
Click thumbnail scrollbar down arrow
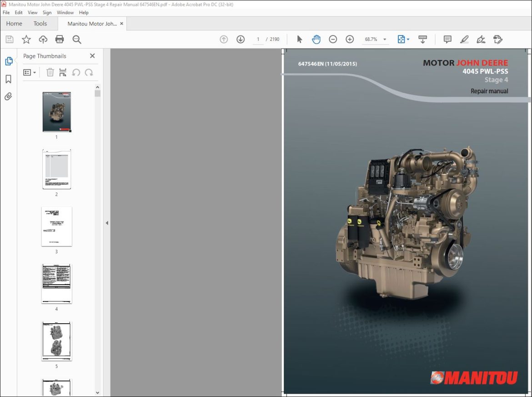pyautogui.click(x=98, y=392)
